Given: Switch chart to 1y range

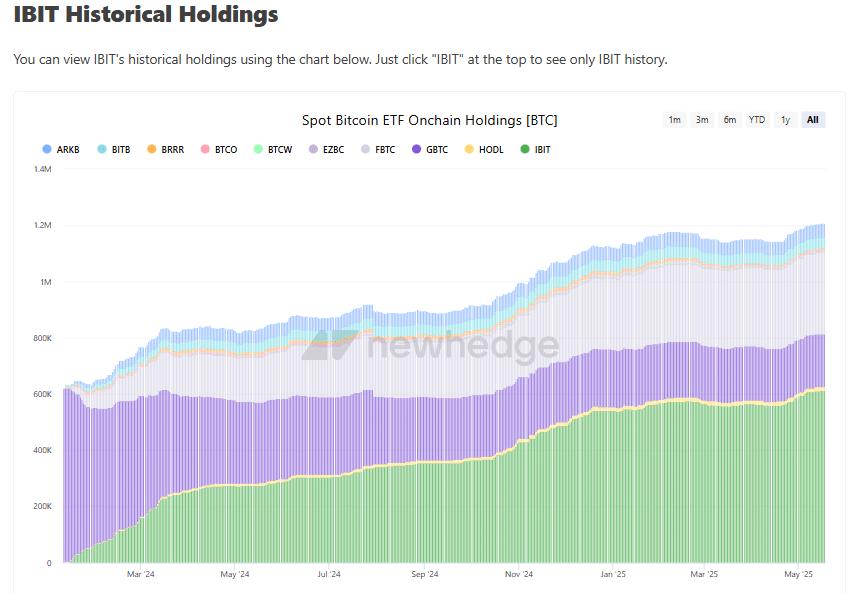Looking at the screenshot, I should point(785,119).
